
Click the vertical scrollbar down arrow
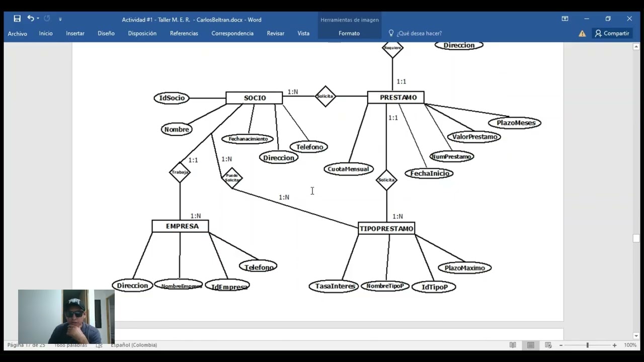[636, 336]
